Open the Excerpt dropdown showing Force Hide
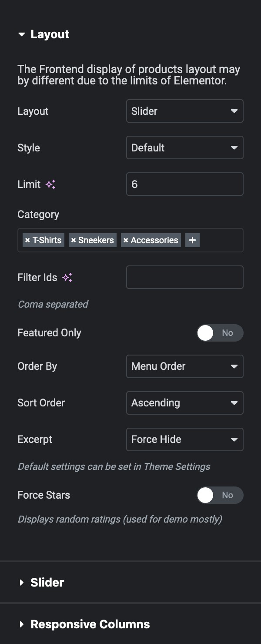 tap(184, 439)
